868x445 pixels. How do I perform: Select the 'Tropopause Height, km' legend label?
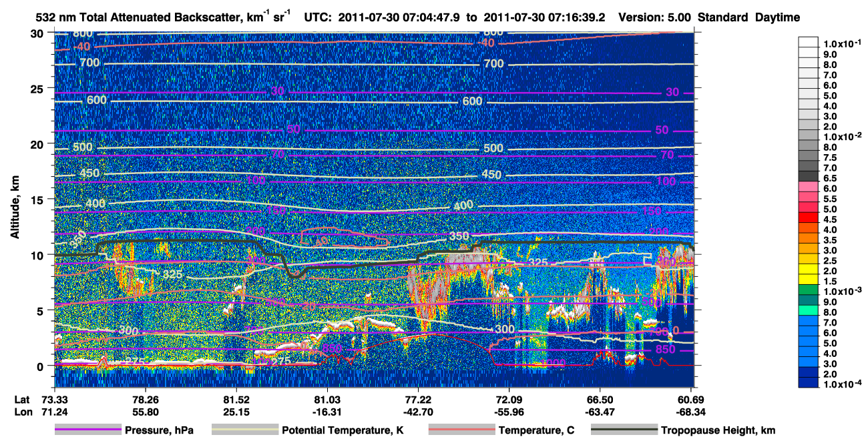click(x=718, y=431)
